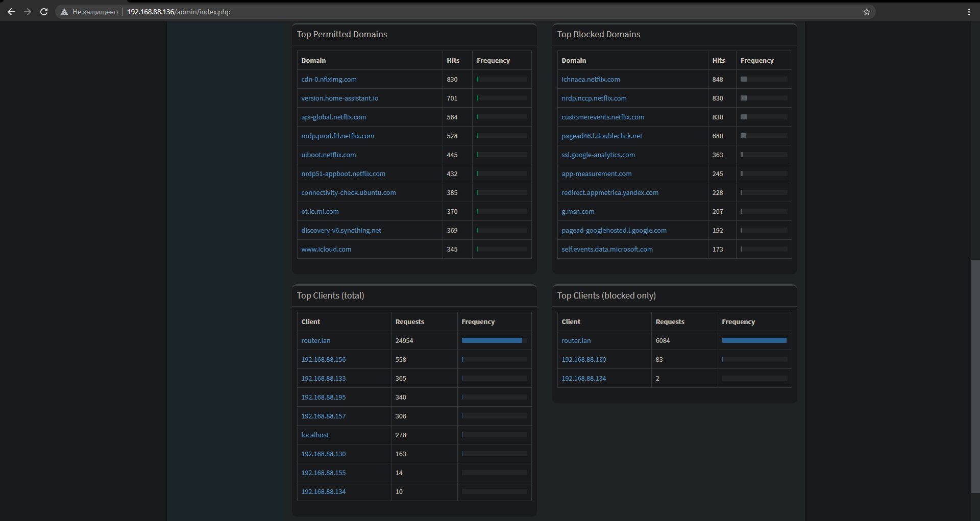Click the browser back arrow

[x=11, y=12]
